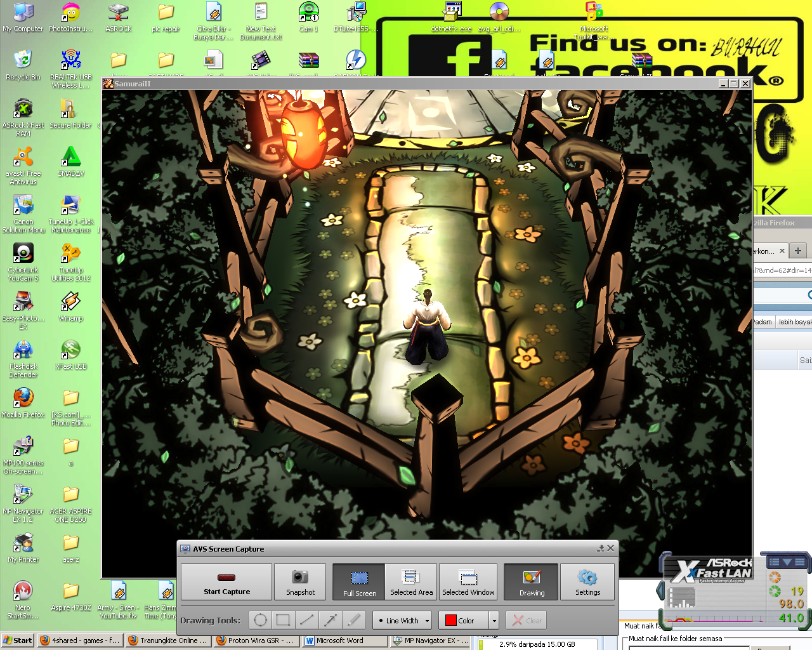Take a Snapshot with the camera button
This screenshot has height=650, width=812.
pyautogui.click(x=300, y=581)
